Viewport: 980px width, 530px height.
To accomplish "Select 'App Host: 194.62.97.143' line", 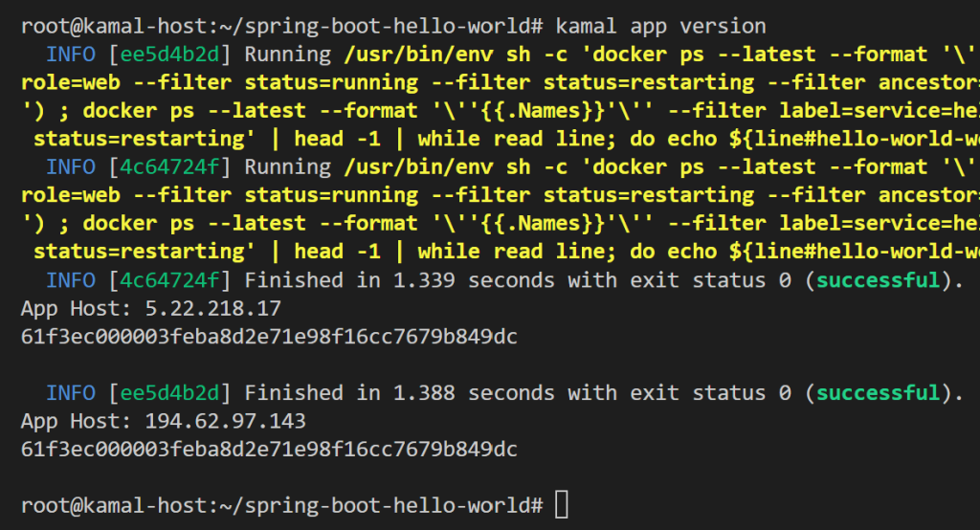I will pos(163,421).
